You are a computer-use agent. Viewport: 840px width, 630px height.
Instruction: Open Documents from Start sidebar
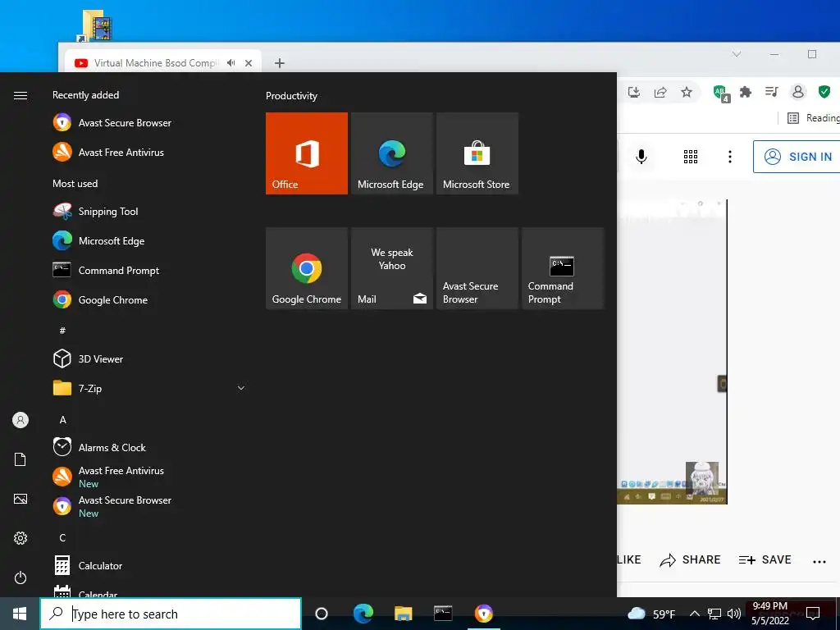coord(21,459)
